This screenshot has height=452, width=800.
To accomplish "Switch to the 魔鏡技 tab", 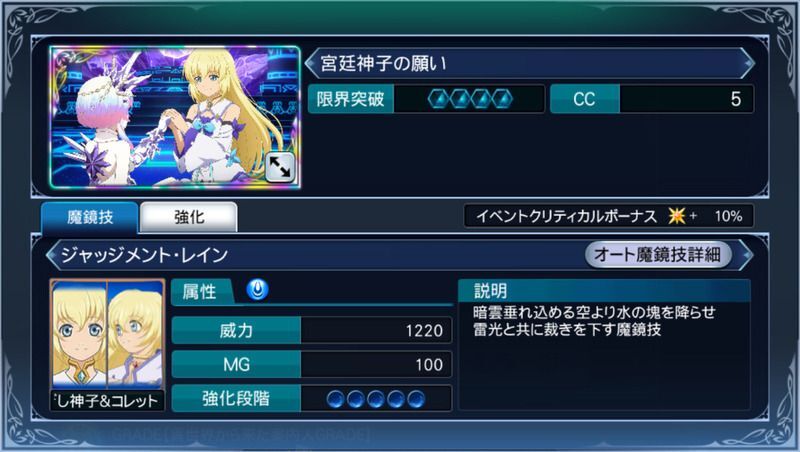I will point(90,217).
